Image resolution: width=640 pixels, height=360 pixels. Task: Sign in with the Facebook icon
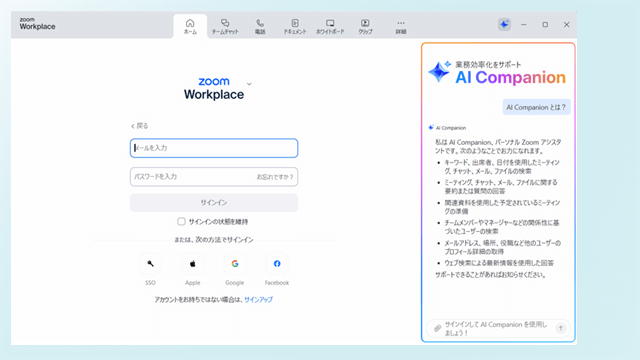coord(277,264)
